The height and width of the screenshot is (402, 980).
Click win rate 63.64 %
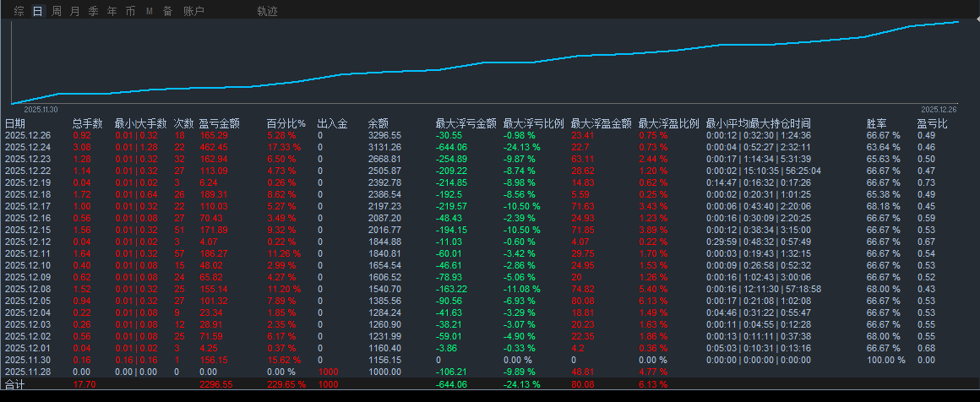(883, 146)
